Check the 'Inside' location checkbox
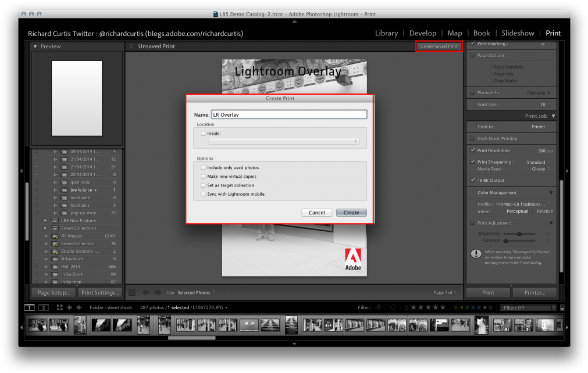 (203, 133)
